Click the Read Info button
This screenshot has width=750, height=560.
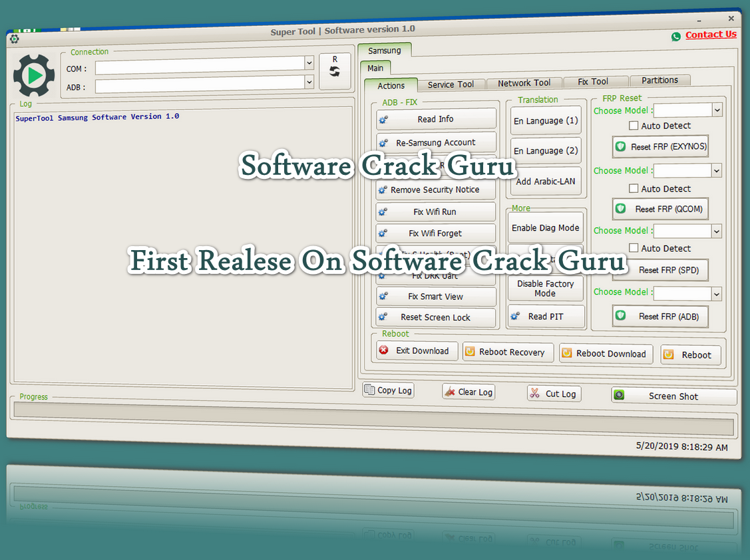click(x=436, y=119)
